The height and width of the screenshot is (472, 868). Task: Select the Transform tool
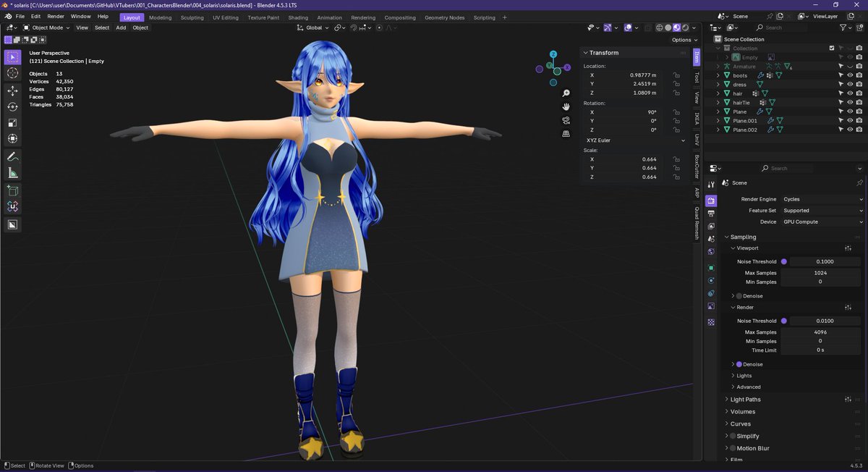pos(12,138)
